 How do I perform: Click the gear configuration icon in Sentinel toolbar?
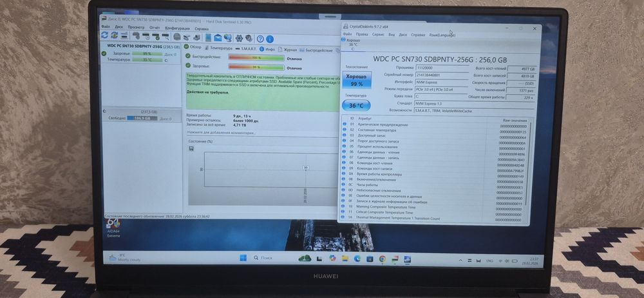coord(239,38)
